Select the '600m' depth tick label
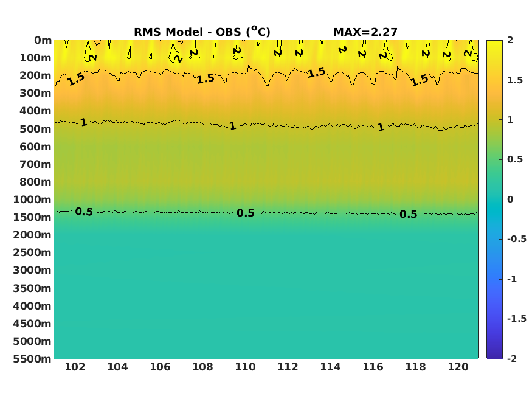The height and width of the screenshot is (399, 532). pos(35,147)
